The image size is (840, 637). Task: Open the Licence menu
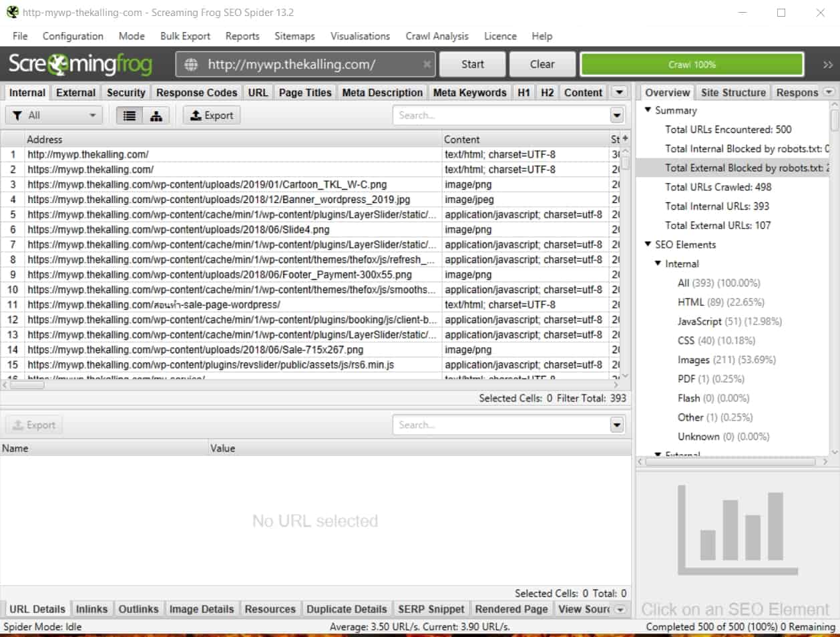pos(500,36)
